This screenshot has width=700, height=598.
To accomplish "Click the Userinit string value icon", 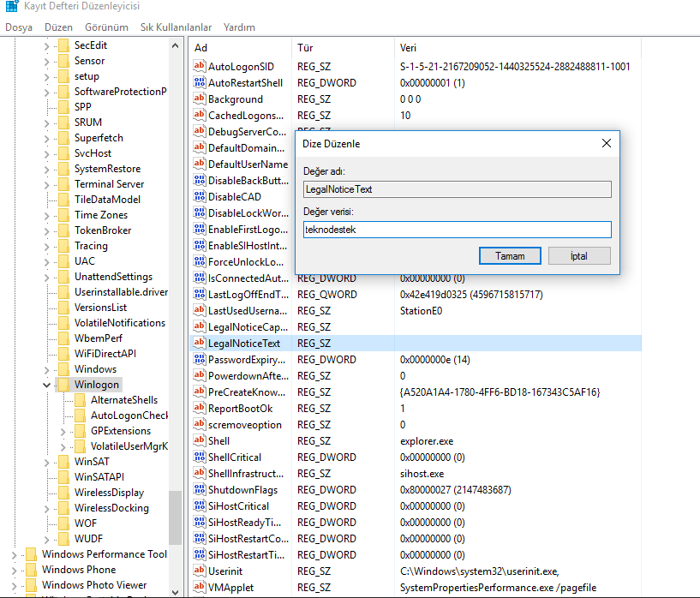I will click(x=200, y=571).
